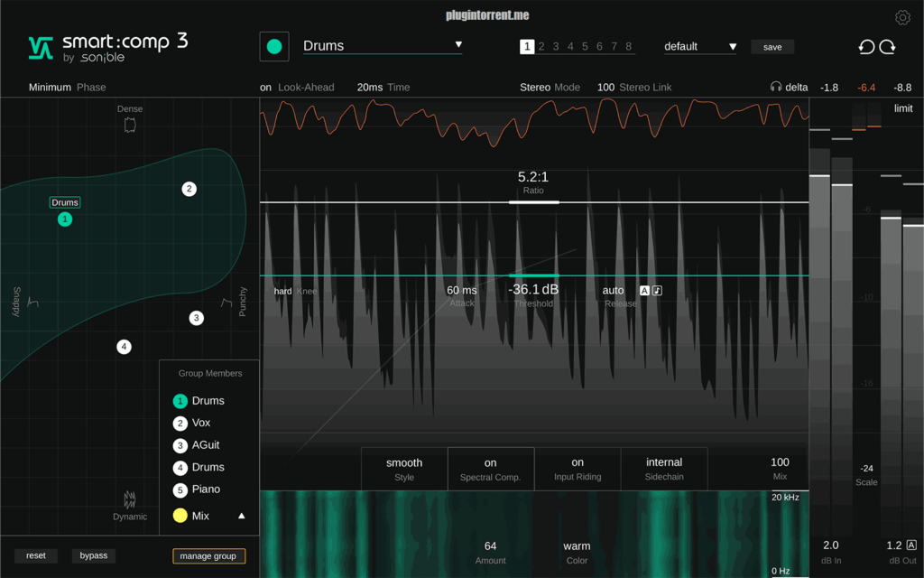Click the auto Release value
The width and height of the screenshot is (924, 578).
613,290
